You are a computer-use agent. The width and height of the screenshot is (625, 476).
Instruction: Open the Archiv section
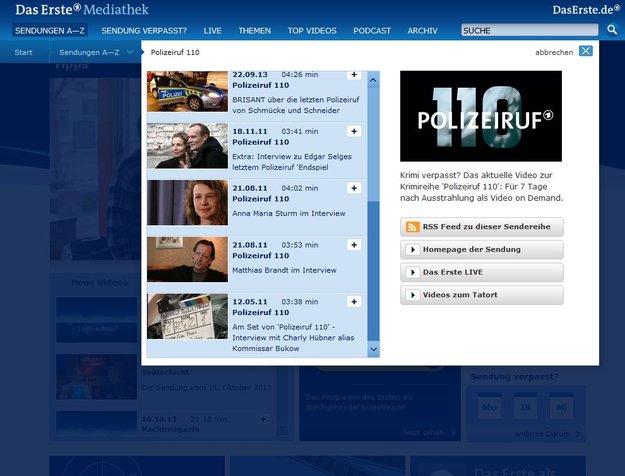[423, 31]
